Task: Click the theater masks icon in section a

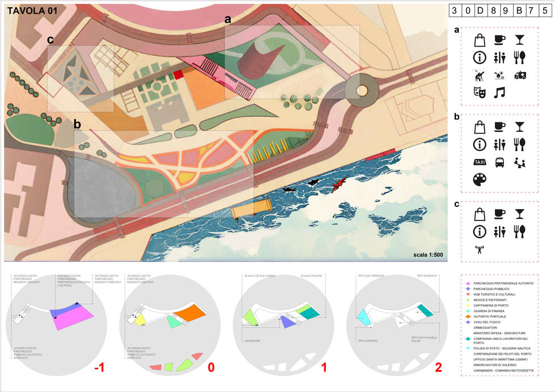Action: tap(481, 92)
